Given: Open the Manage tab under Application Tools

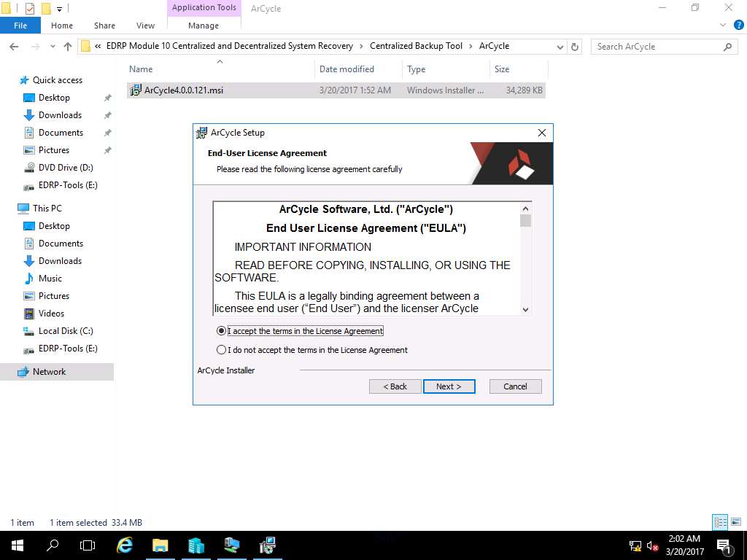Looking at the screenshot, I should (x=204, y=26).
